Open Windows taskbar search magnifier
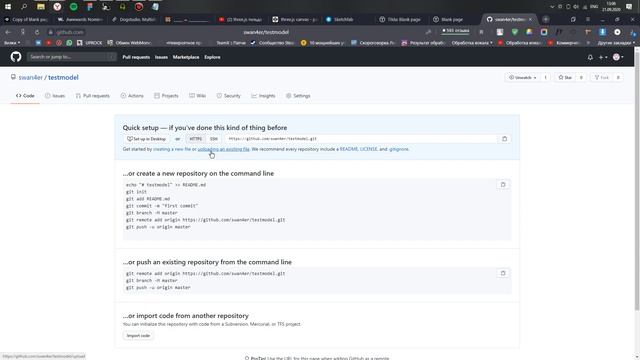The width and height of the screenshot is (640, 360). tap(24, 7)
